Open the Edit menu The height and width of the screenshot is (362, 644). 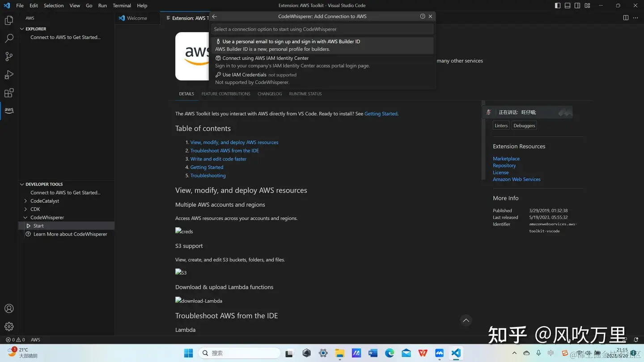(34, 5)
